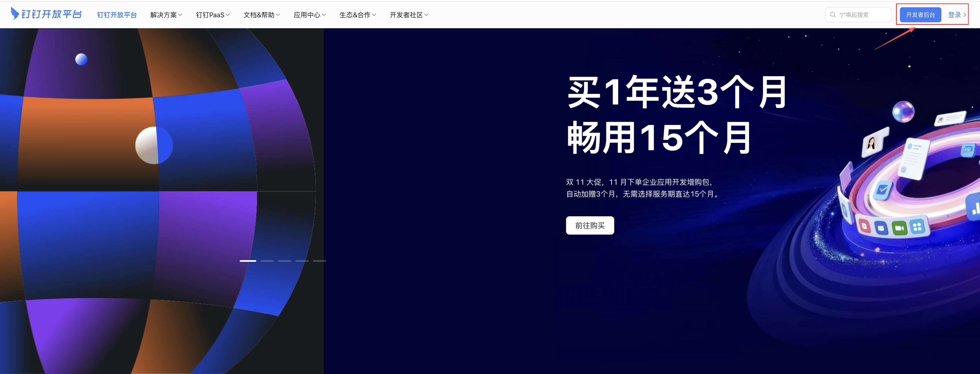Open the 生态&合作 menu

357,15
